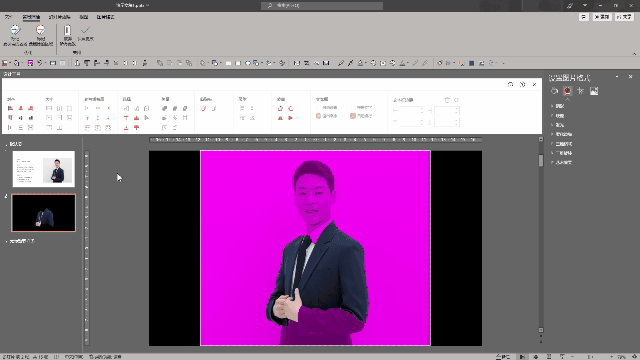Image resolution: width=640 pixels, height=360 pixels.
Task: Expand the Artistic Effects section
Action: click(x=563, y=162)
